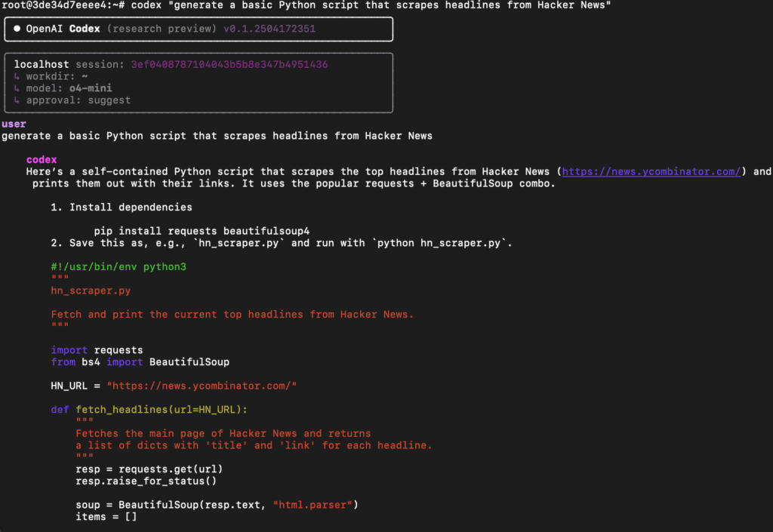Viewport: 773px width, 532px height.
Task: Click the session ID hash text
Action: pos(229,65)
